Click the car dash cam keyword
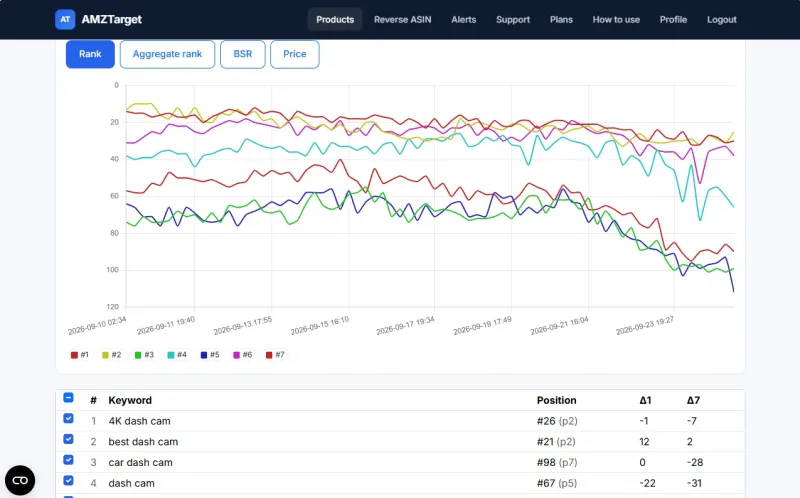 [x=140, y=462]
